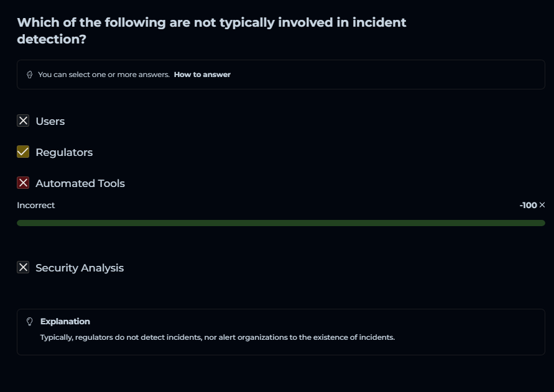Click the Explanation heading
Viewport: 554px width, 392px height.
(65, 321)
